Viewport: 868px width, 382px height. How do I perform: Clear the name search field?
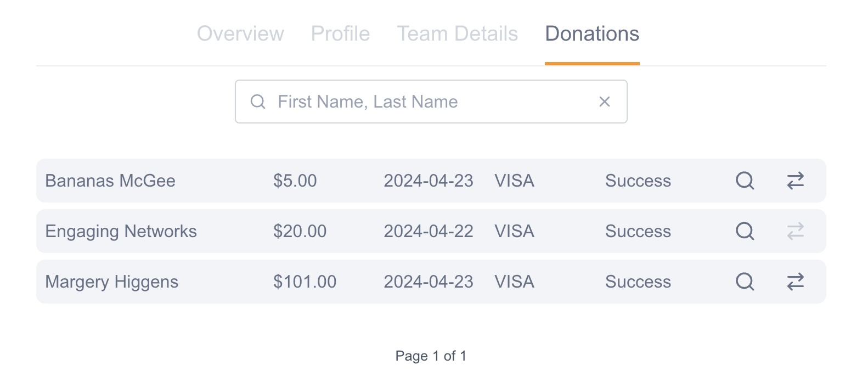pyautogui.click(x=604, y=102)
